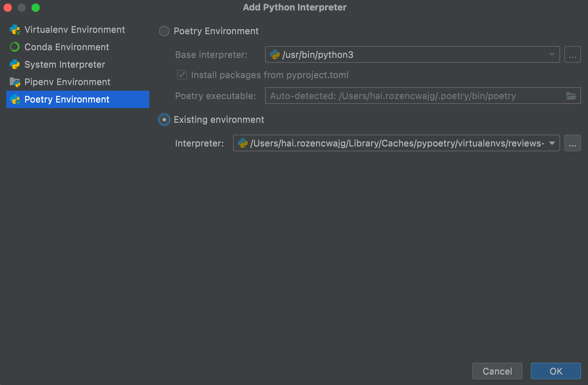Image resolution: width=588 pixels, height=385 pixels.
Task: Click the Pipenv Environment folder icon
Action: 15,82
